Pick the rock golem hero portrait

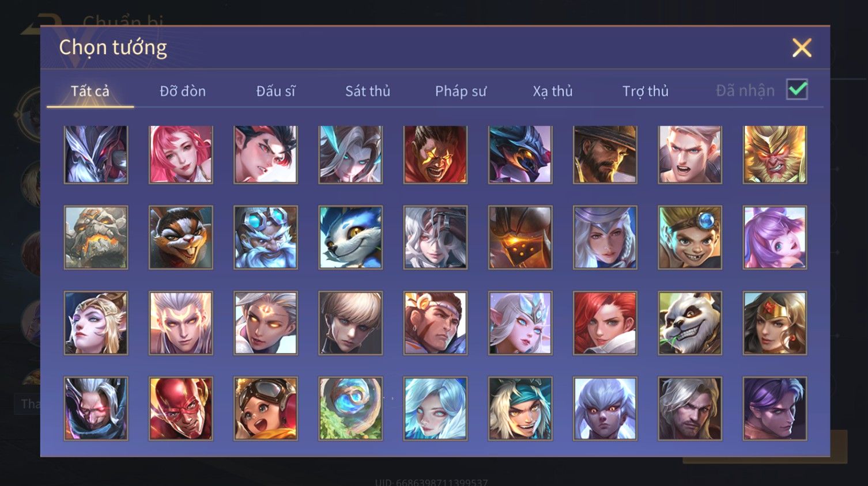click(96, 237)
